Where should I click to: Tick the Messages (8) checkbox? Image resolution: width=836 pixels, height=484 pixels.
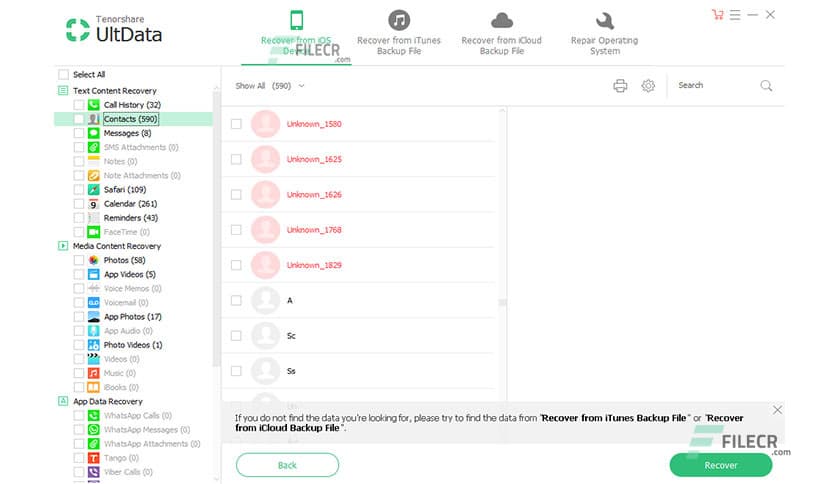click(79, 133)
